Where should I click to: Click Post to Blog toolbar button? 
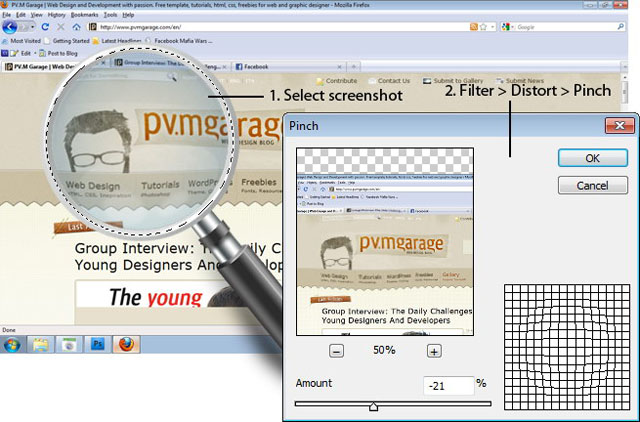coord(58,53)
